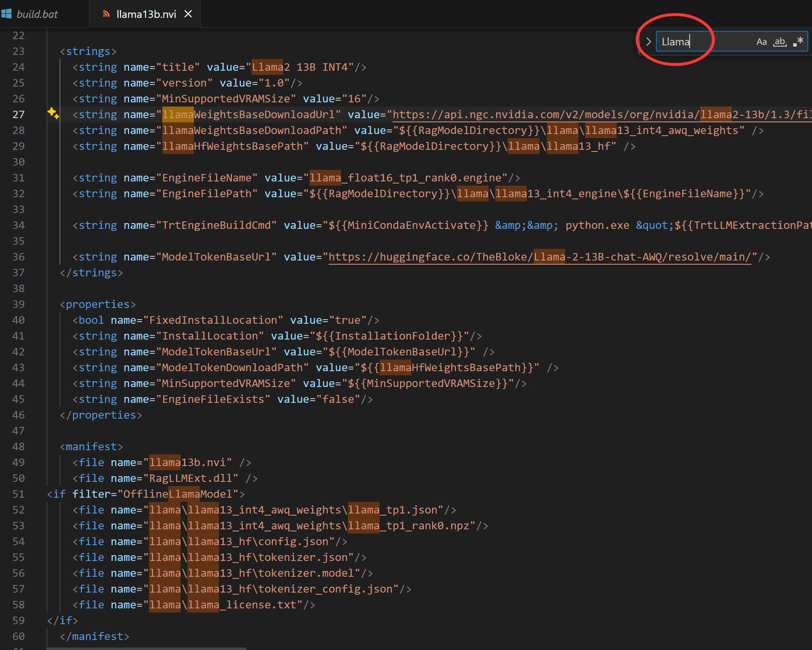Click llamaHfWeightsBasePath name on line 29

(x=232, y=146)
